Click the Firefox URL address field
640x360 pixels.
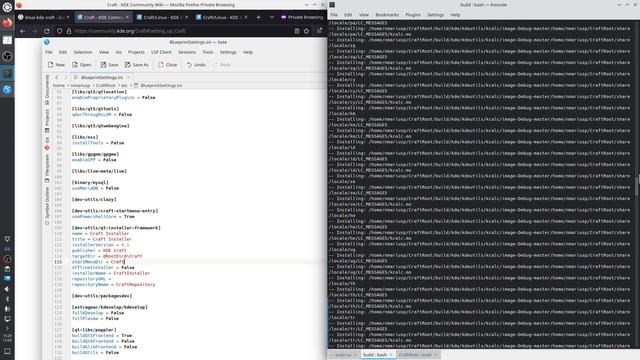(180, 31)
